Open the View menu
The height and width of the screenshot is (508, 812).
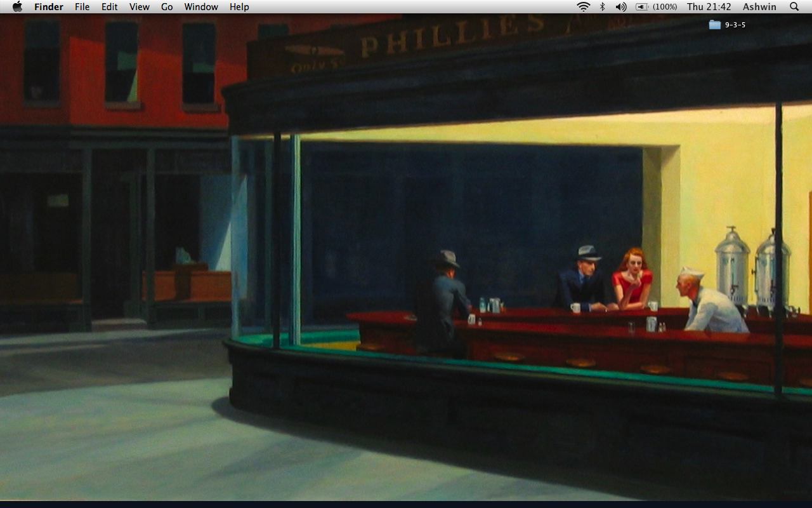(x=140, y=7)
